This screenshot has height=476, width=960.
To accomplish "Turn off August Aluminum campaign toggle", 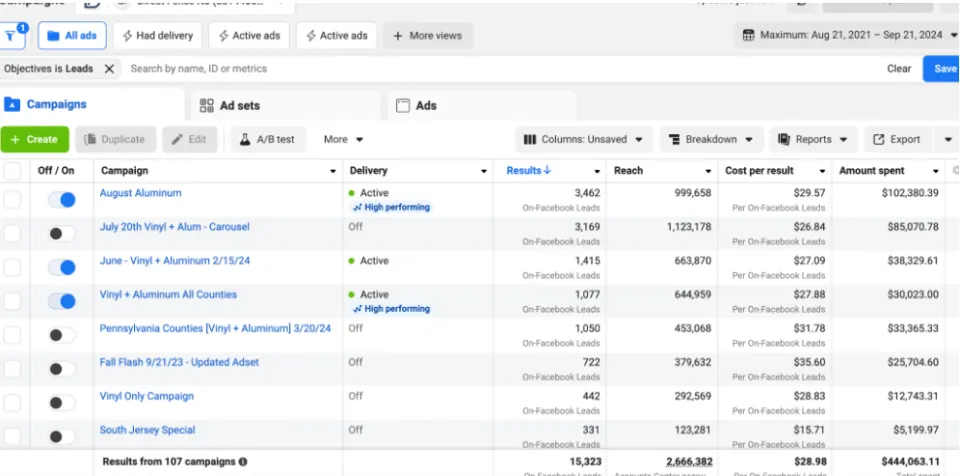I will [62, 200].
